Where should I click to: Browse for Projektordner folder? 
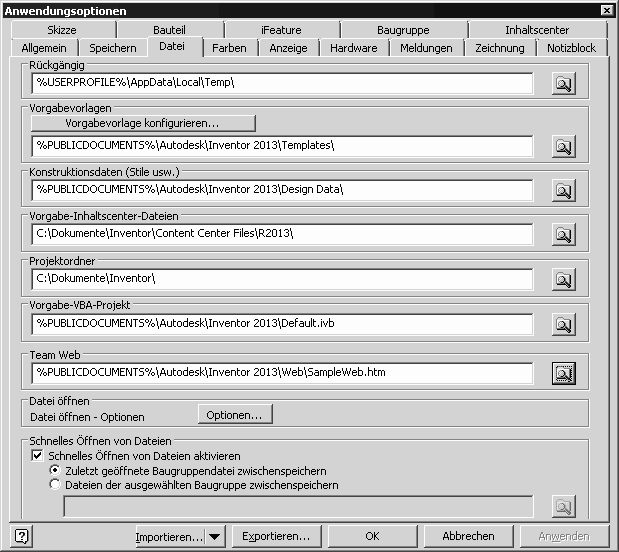click(564, 279)
